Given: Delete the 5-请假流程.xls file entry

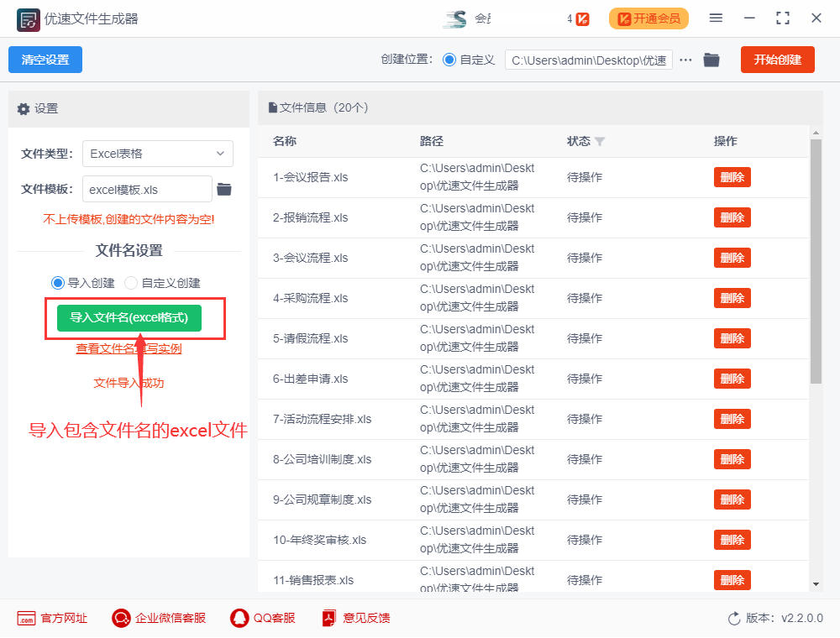Looking at the screenshot, I should 732,338.
